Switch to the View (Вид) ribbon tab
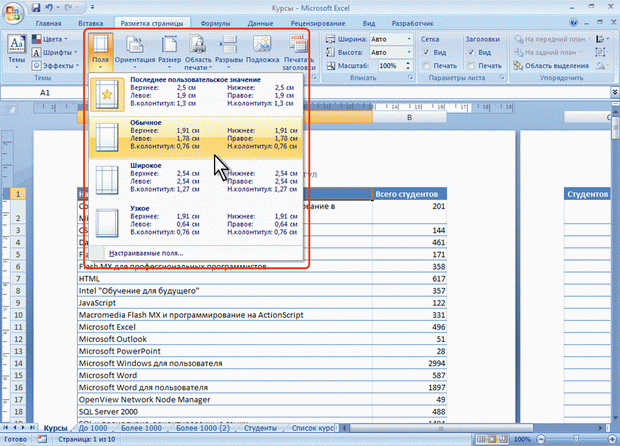The image size is (620, 446). [x=369, y=23]
